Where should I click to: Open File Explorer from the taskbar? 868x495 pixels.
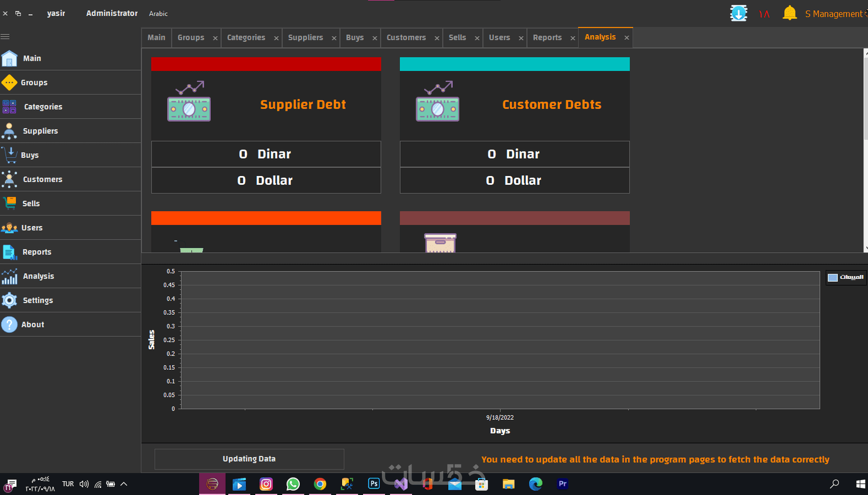point(509,484)
